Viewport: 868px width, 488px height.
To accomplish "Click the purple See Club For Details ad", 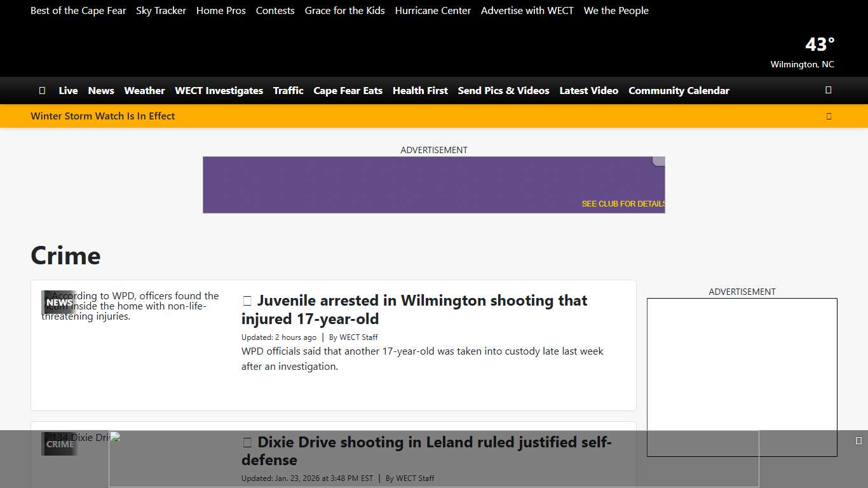I will coord(433,185).
